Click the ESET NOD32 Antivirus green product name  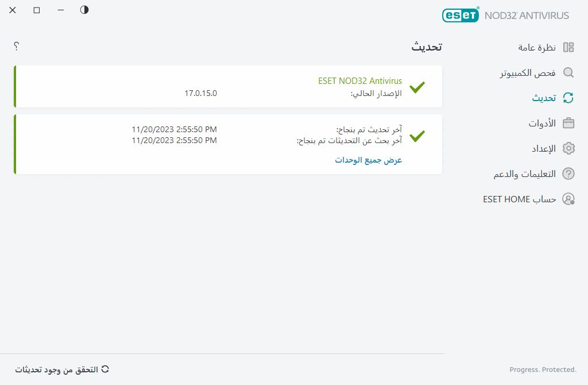[360, 81]
